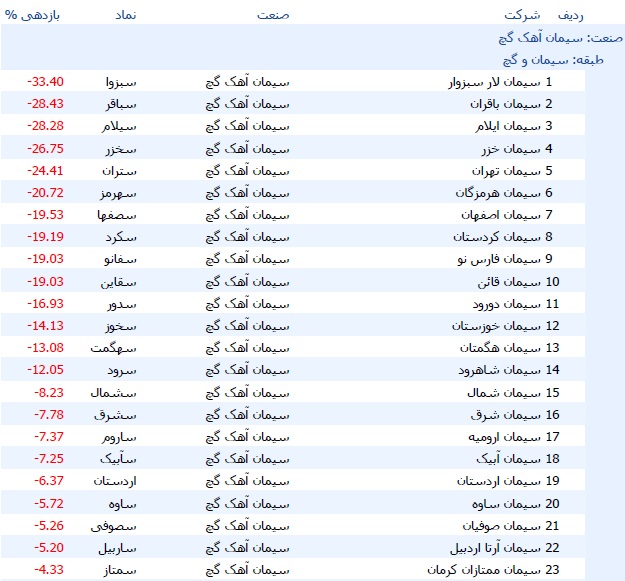Click the بازدهی % column header
625x581 pixels.
click(32, 16)
